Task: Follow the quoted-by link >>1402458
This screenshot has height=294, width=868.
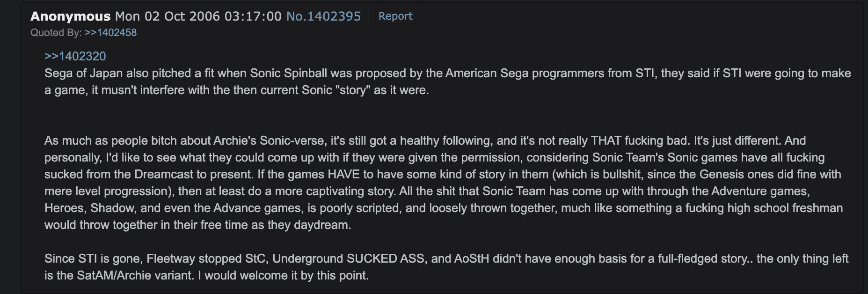Action: tap(110, 33)
